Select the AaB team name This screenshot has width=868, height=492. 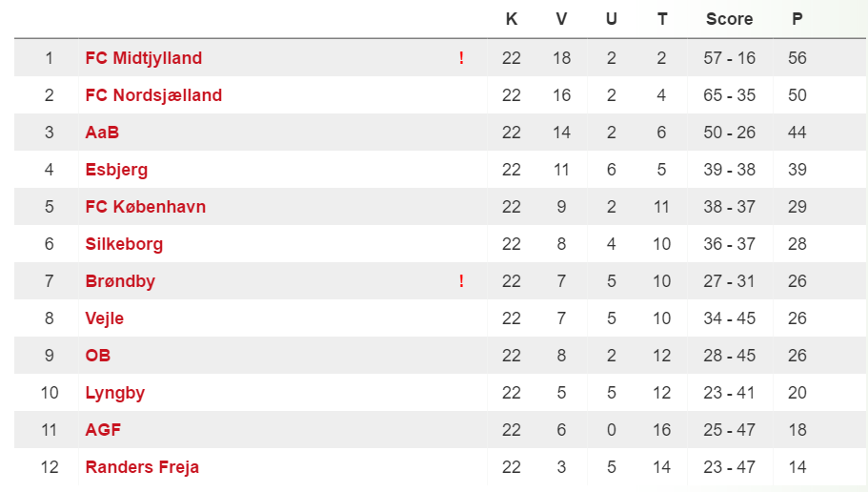tap(102, 133)
